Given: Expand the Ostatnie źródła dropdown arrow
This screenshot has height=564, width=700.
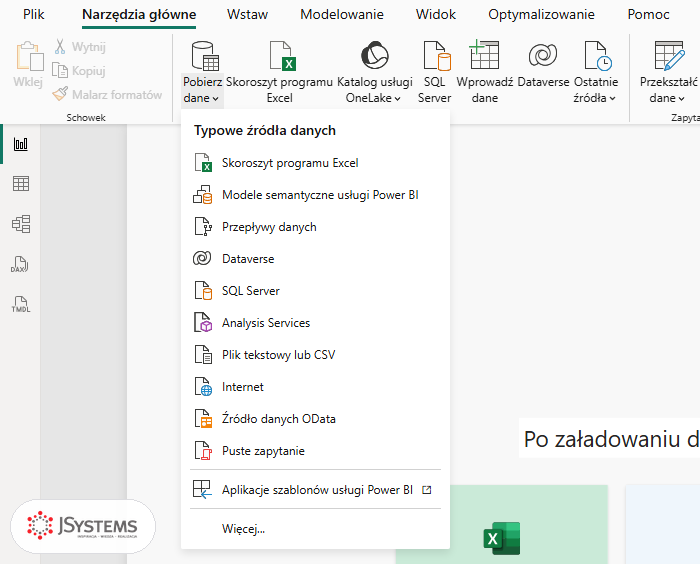Looking at the screenshot, I should (612, 99).
